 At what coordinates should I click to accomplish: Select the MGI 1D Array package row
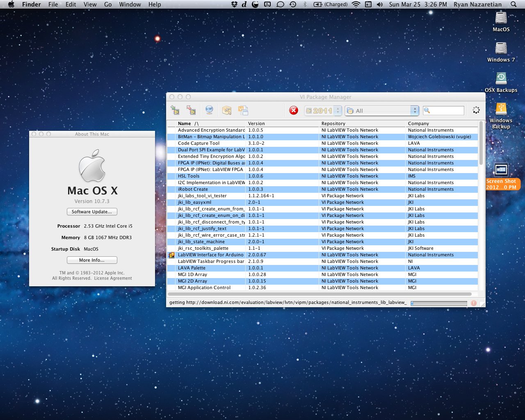322,274
